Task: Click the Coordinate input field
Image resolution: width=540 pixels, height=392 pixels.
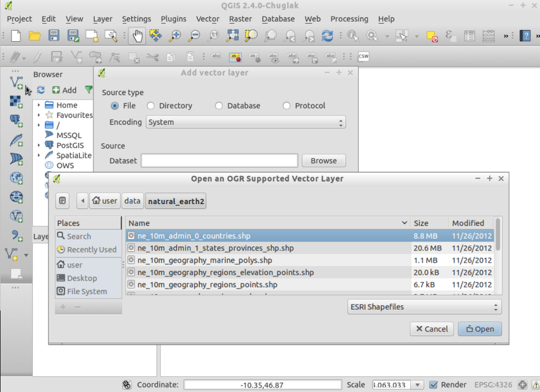Action: pos(263,385)
